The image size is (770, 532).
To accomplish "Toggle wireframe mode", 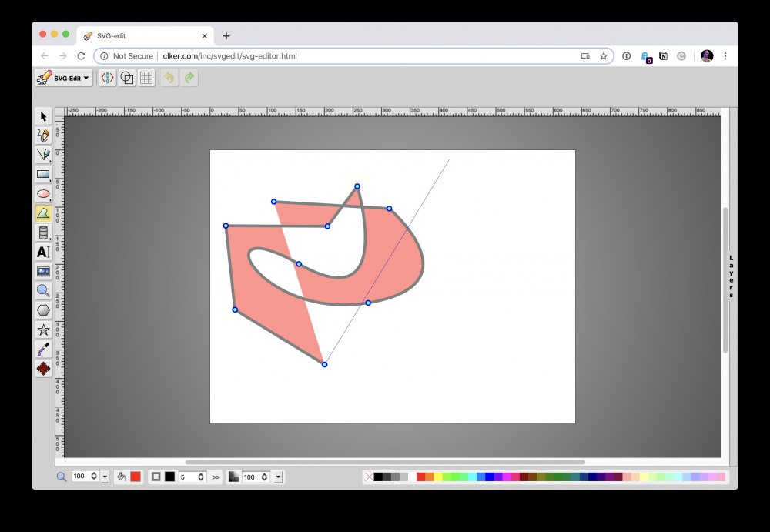I will (127, 78).
